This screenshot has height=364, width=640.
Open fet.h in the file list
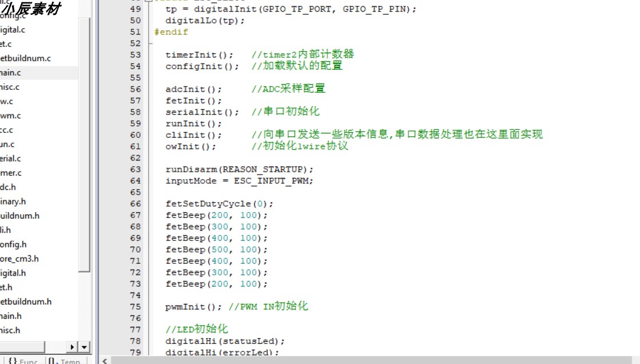click(x=6, y=287)
